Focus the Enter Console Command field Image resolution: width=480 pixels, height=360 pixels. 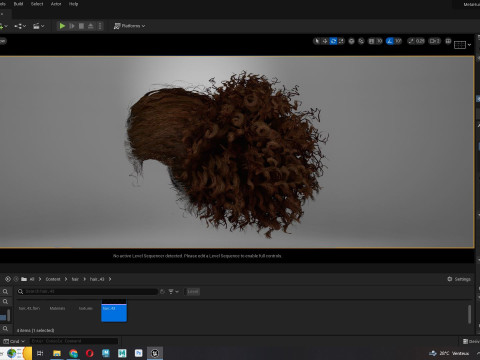pos(74,341)
